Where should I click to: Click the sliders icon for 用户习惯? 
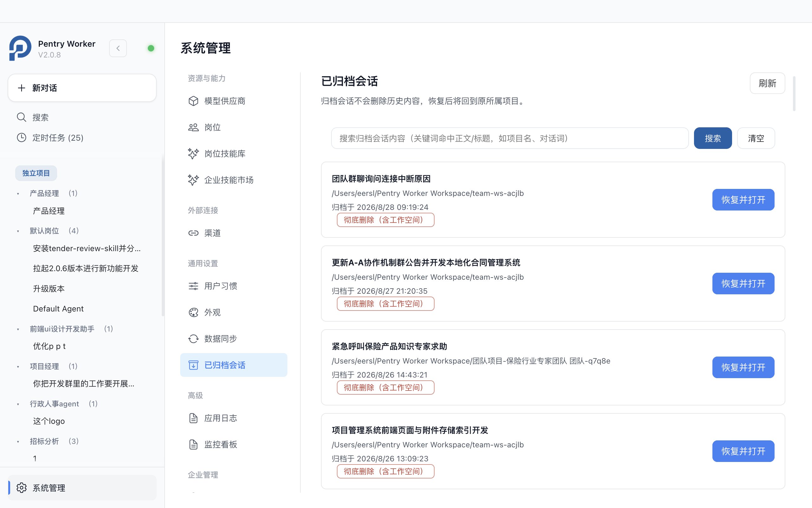pyautogui.click(x=193, y=286)
